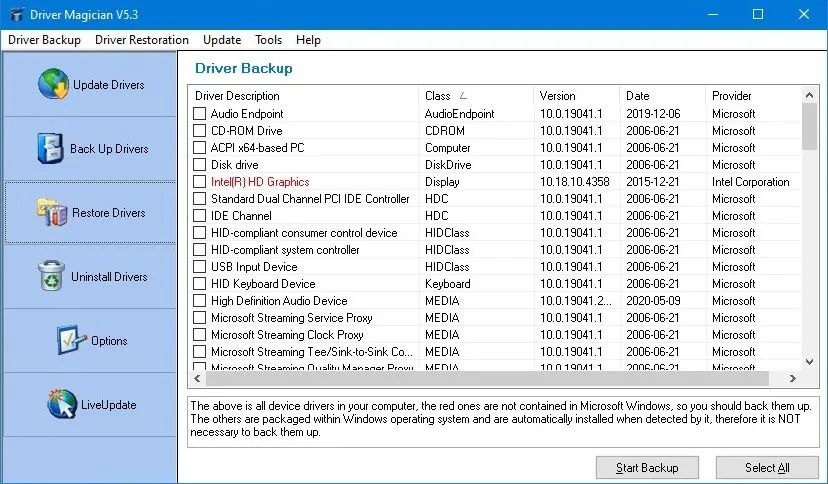
Task: Select the Back Up Drivers icon
Action: [50, 148]
